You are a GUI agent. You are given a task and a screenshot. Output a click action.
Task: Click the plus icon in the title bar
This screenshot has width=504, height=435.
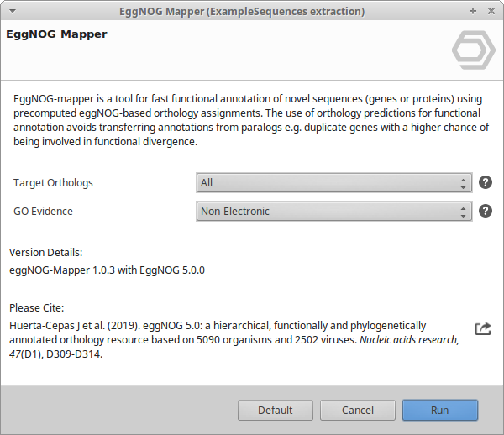tap(473, 11)
